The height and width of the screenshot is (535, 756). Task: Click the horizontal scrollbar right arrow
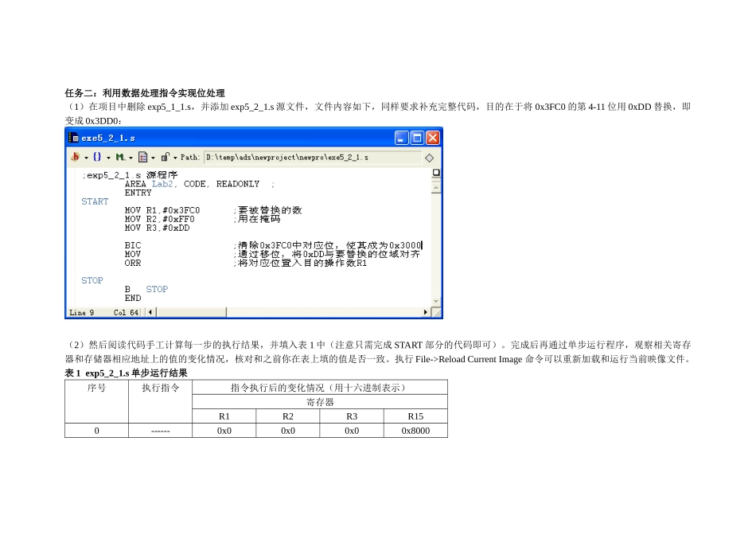pos(425,312)
